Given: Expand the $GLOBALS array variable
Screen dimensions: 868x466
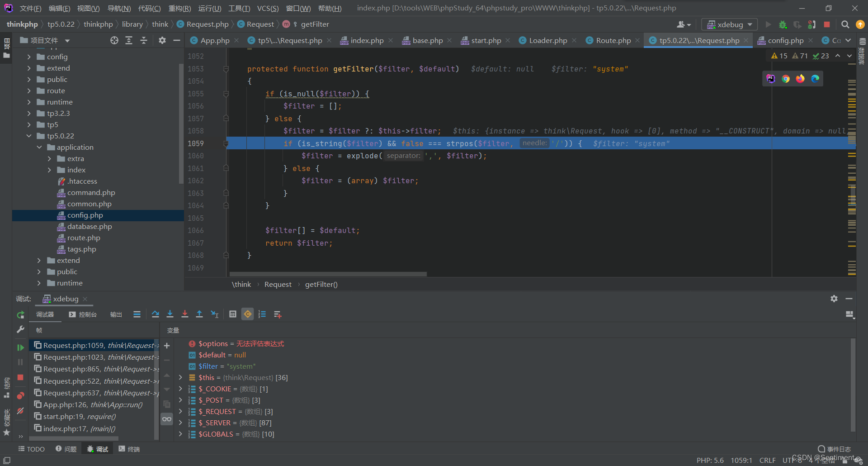Looking at the screenshot, I should tap(180, 434).
